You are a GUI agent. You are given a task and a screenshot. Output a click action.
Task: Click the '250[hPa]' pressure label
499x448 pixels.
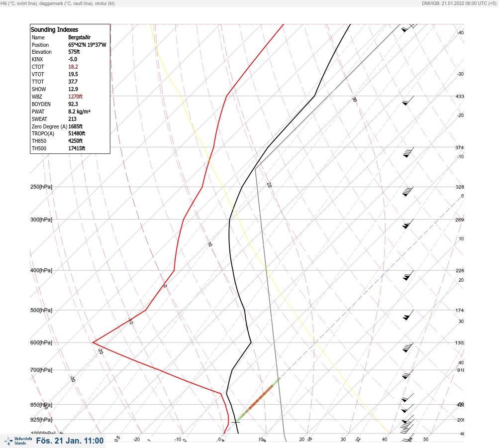click(x=41, y=187)
